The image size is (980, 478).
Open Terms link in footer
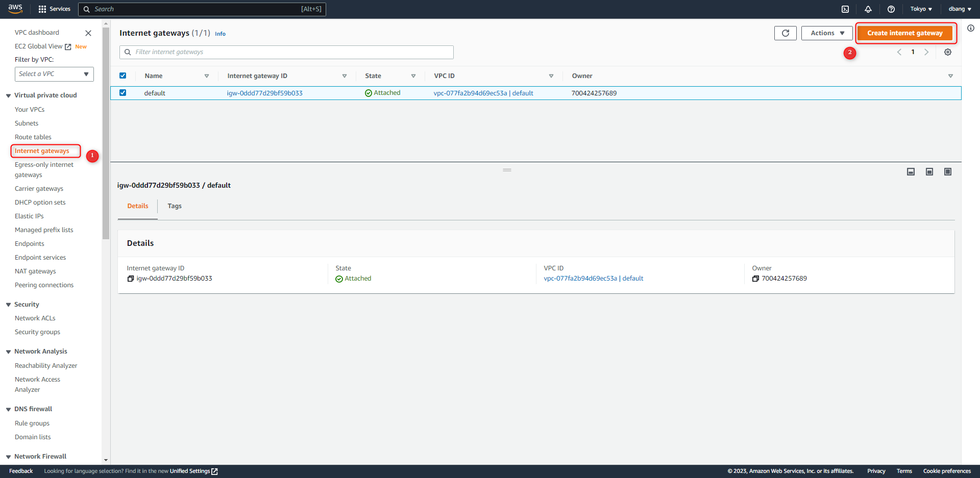(x=904, y=471)
